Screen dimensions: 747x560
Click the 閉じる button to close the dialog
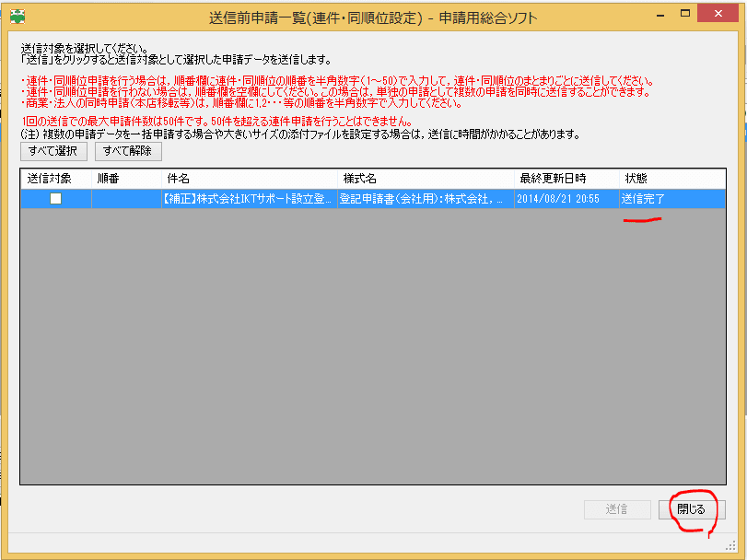692,509
